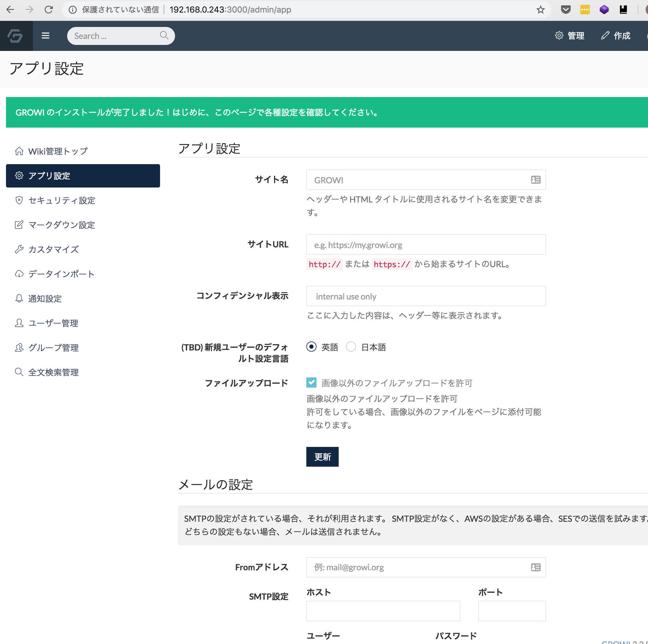Viewport: 648px width, 644px height.
Task: Uncheck 画像以外のファイルアップロードを許可
Action: pos(311,383)
